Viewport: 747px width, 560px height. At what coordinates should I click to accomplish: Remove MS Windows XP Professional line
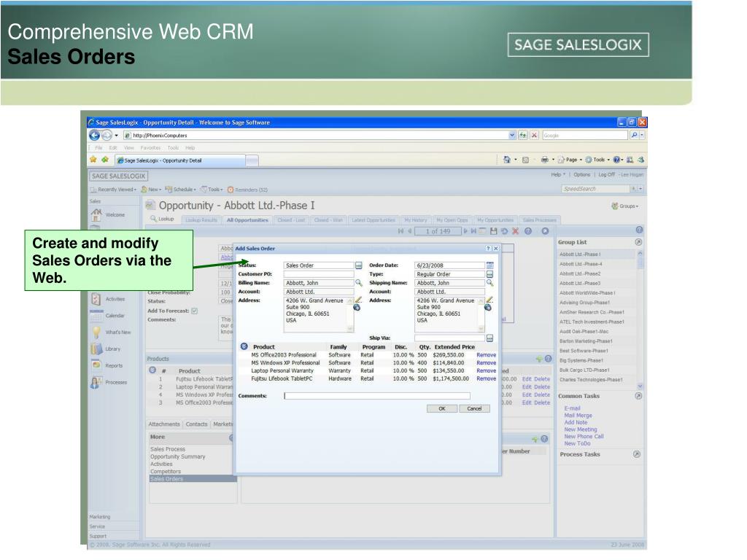coord(486,363)
